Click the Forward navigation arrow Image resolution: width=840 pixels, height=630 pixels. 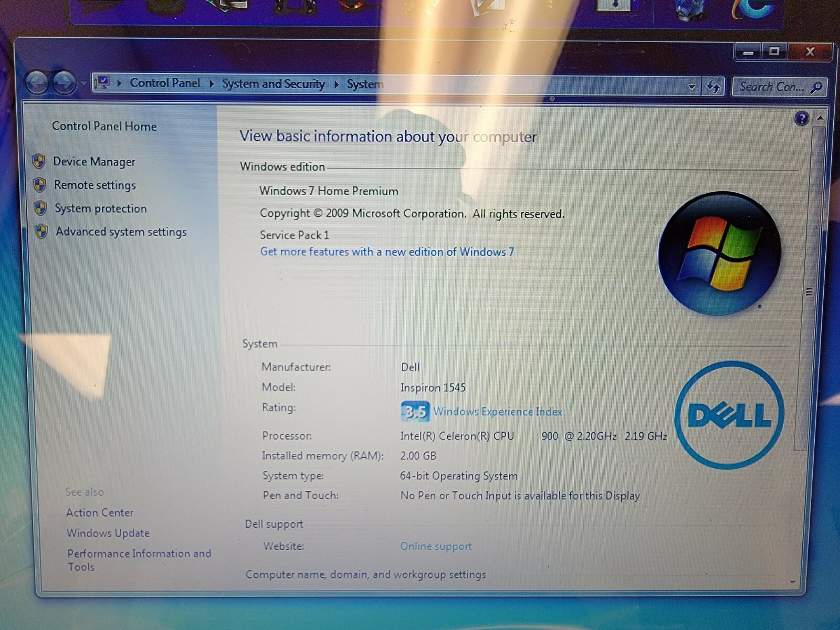(64, 83)
